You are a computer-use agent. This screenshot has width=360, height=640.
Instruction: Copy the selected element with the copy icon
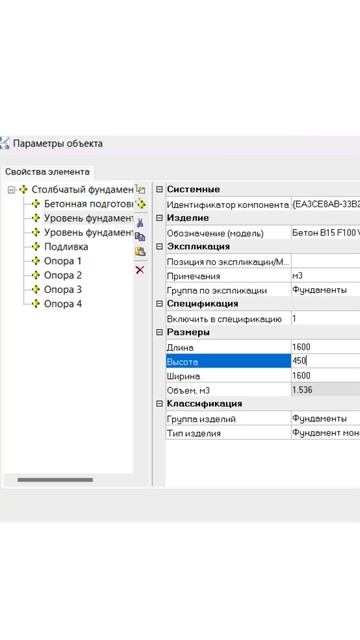click(x=140, y=237)
